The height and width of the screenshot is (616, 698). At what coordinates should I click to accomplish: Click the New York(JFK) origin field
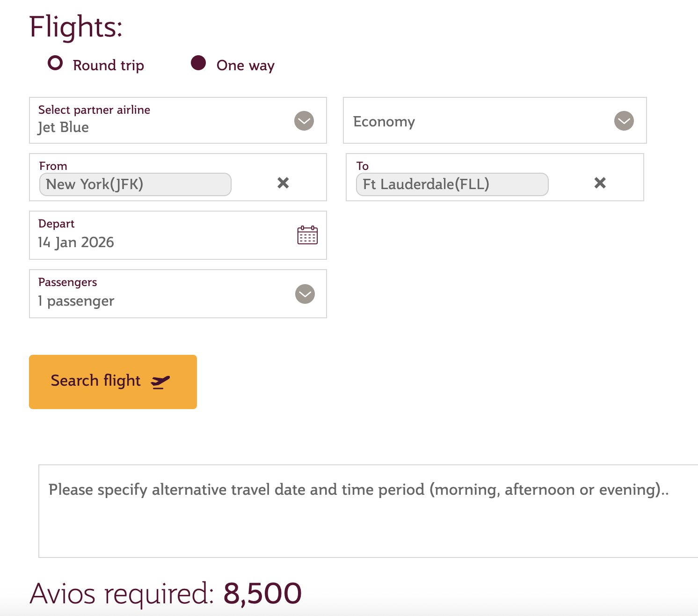pos(135,184)
